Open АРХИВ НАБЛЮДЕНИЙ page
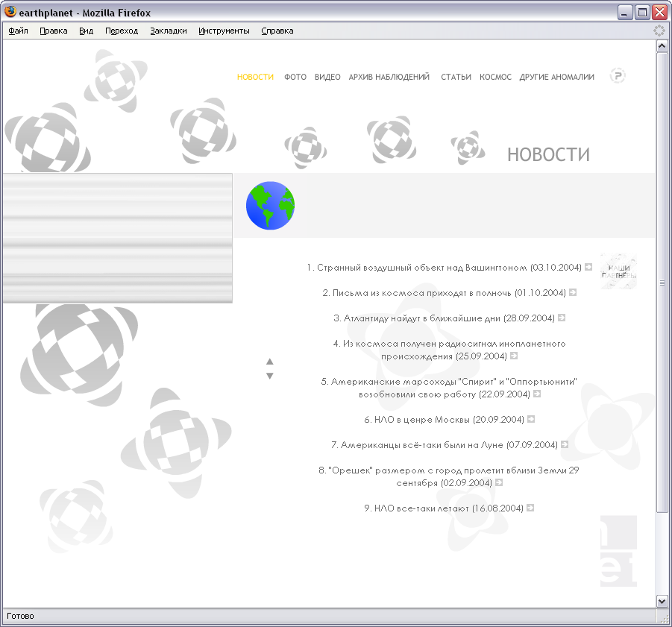Viewport: 672px width, 627px height. 389,77
